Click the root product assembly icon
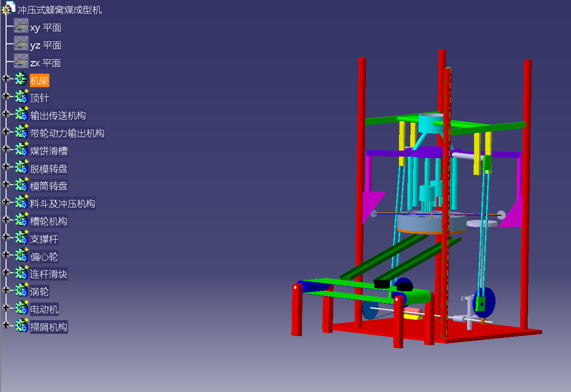571x392 pixels. 8,7
